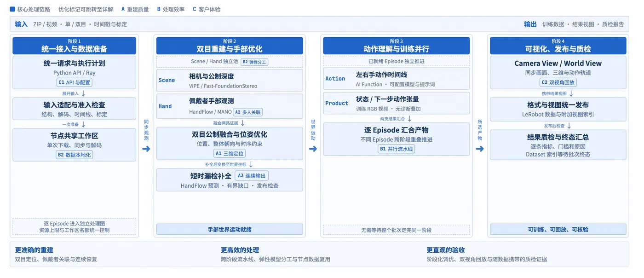Click the Camera View / World View card title
644x278 pixels.
pyautogui.click(x=558, y=64)
